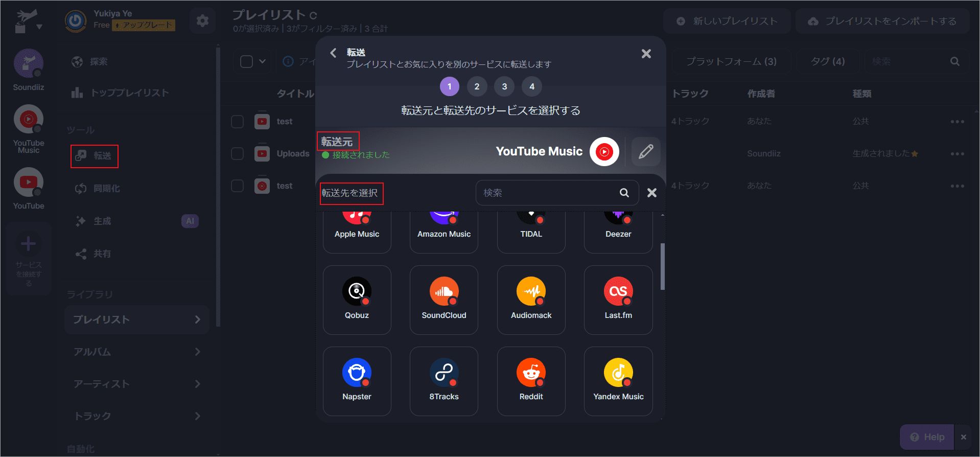Open the YouTube Music logo in source row
This screenshot has width=980, height=457.
[604, 151]
